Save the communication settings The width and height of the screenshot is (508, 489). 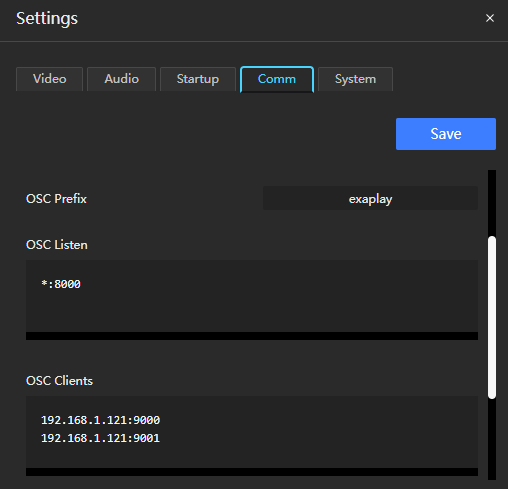pyautogui.click(x=446, y=134)
